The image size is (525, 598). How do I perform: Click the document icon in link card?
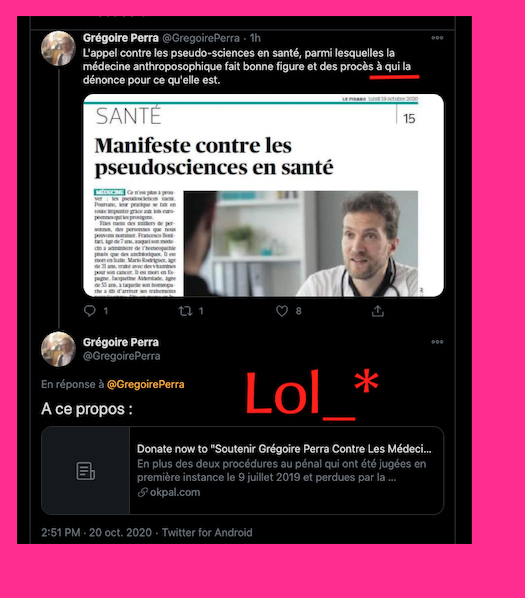(x=86, y=471)
